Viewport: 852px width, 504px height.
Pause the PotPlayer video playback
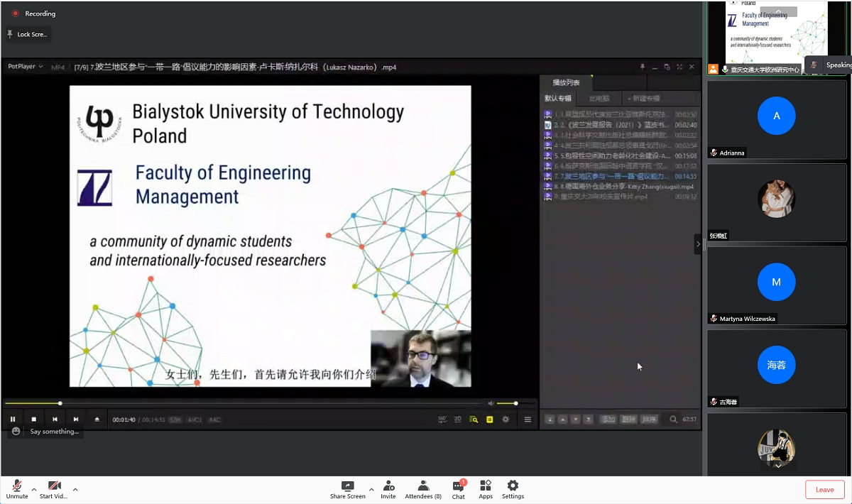point(13,420)
